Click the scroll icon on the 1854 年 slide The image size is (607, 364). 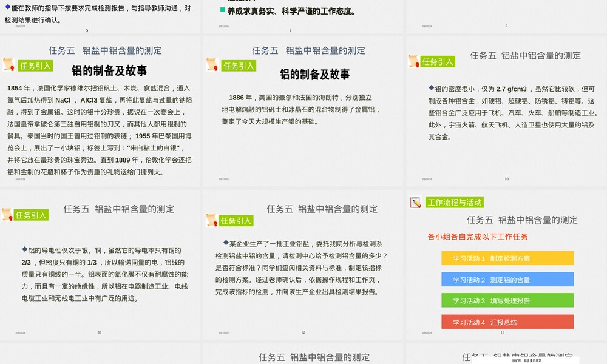click(9, 64)
